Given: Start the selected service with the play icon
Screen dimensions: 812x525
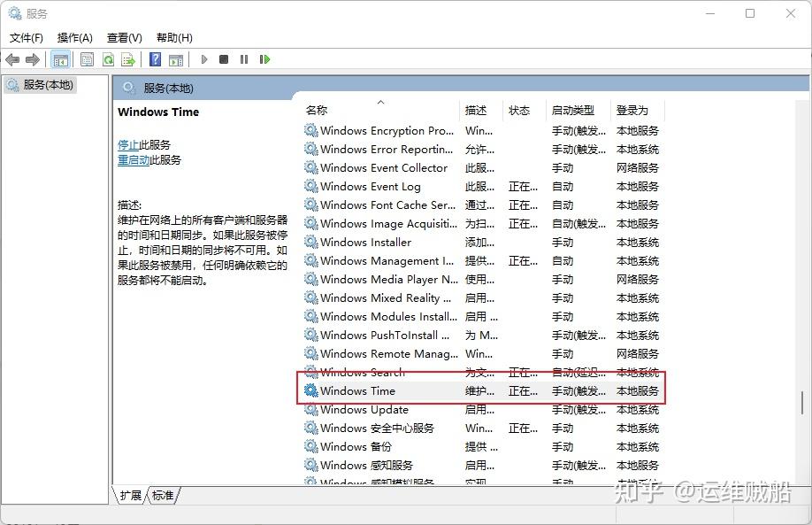Looking at the screenshot, I should coord(203,59).
